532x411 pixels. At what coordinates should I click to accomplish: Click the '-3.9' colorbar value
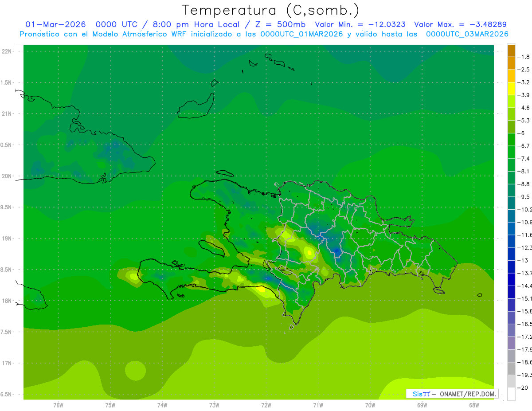pyautogui.click(x=524, y=95)
